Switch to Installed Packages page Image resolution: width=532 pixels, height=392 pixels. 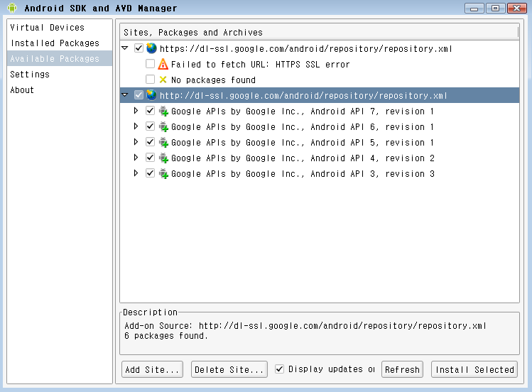(x=60, y=43)
